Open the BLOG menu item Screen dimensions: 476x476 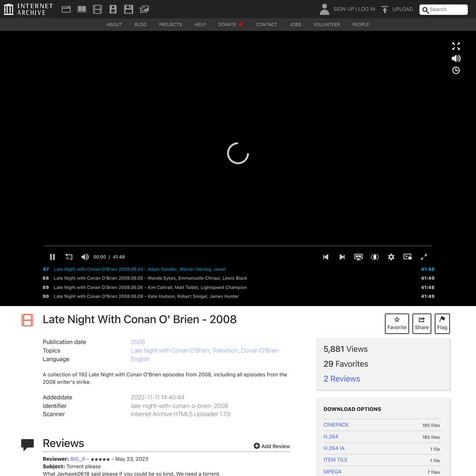pyautogui.click(x=140, y=25)
